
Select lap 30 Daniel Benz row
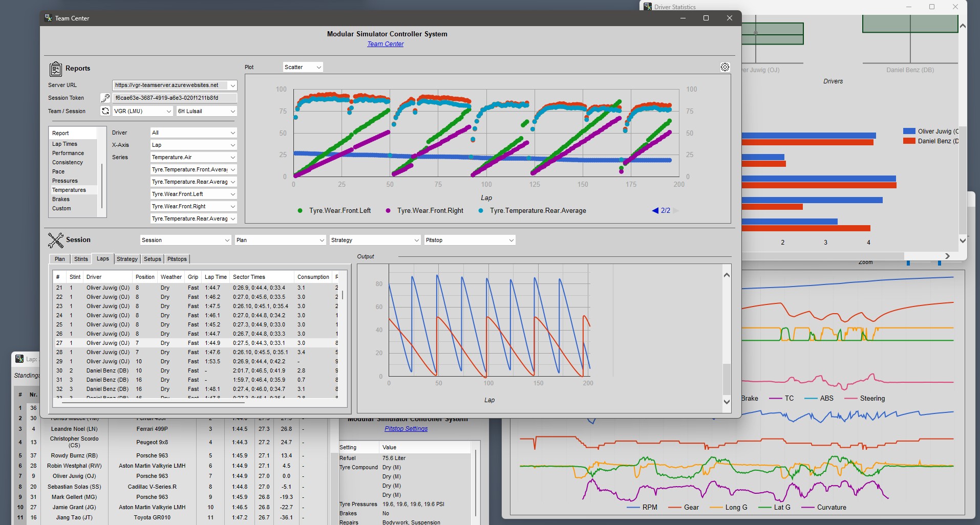pos(197,370)
